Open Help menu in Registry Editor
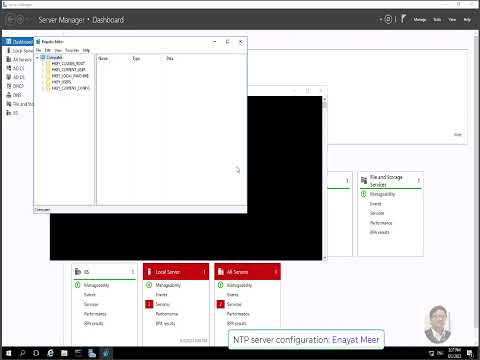This screenshot has height=360, width=480. 86,50
